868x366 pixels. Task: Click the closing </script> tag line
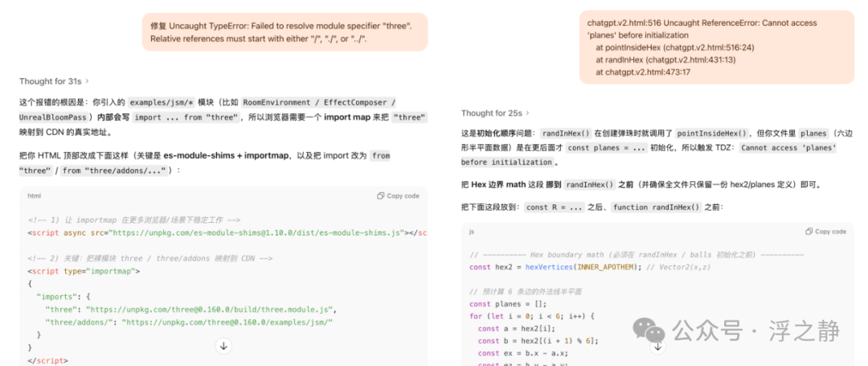pos(47,360)
